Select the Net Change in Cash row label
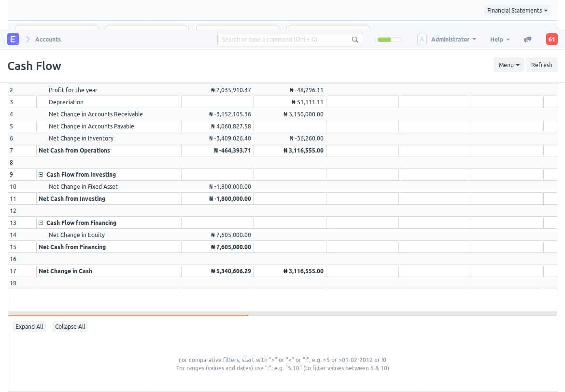The height and width of the screenshot is (392, 565). [65, 271]
